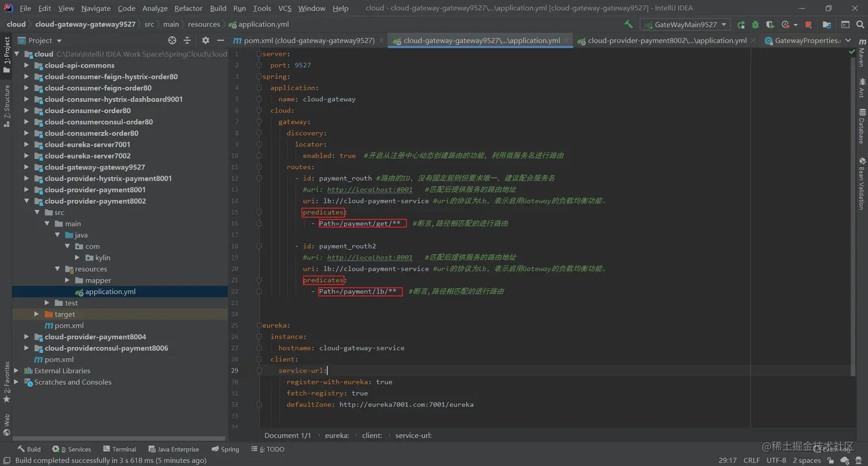Open Project Structure folder icon
868x466 pixels.
(827, 25)
